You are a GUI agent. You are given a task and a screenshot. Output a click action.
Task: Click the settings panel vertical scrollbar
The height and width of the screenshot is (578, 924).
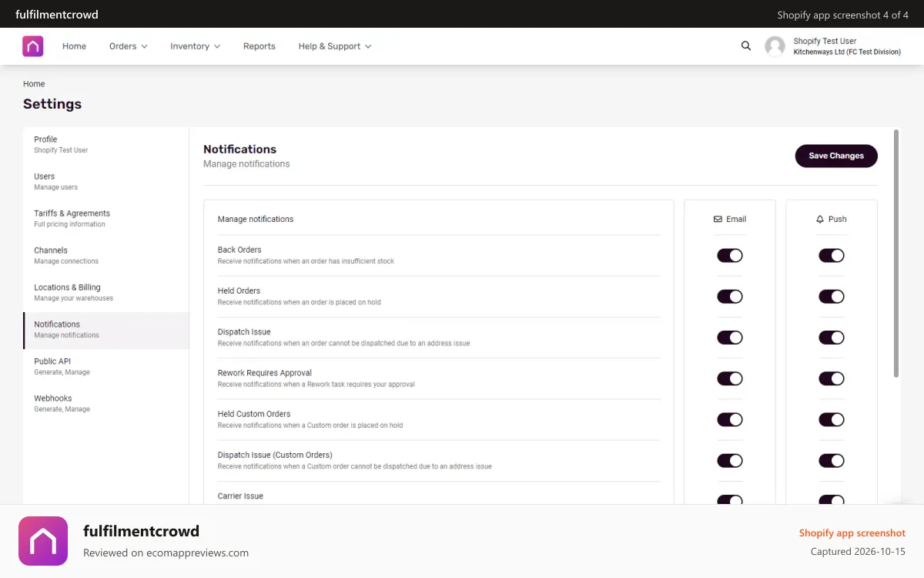[x=896, y=254]
